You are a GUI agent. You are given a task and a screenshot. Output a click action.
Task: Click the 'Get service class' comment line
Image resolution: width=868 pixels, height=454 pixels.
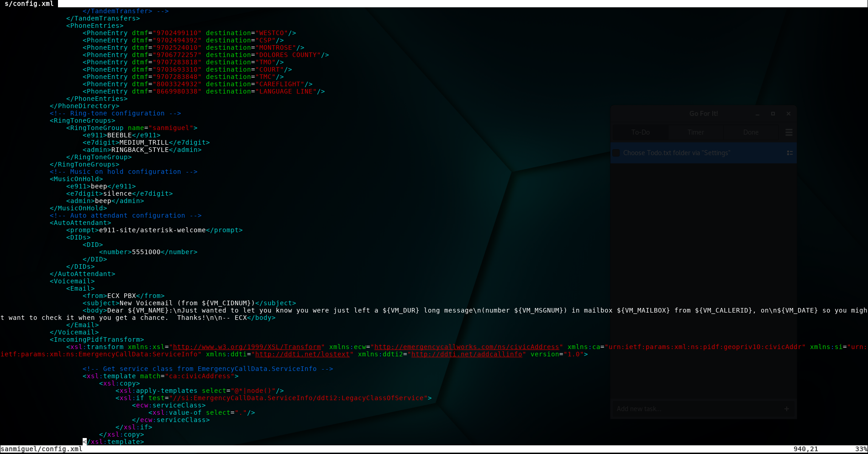pos(208,369)
